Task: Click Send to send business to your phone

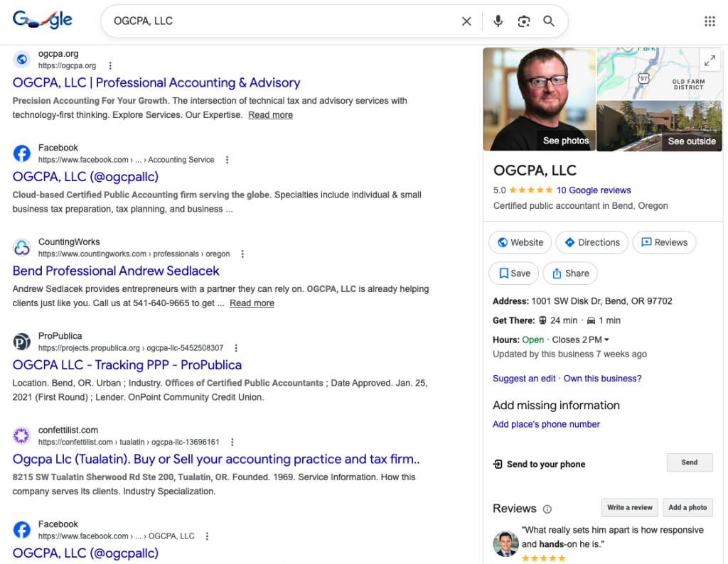Action: click(688, 462)
